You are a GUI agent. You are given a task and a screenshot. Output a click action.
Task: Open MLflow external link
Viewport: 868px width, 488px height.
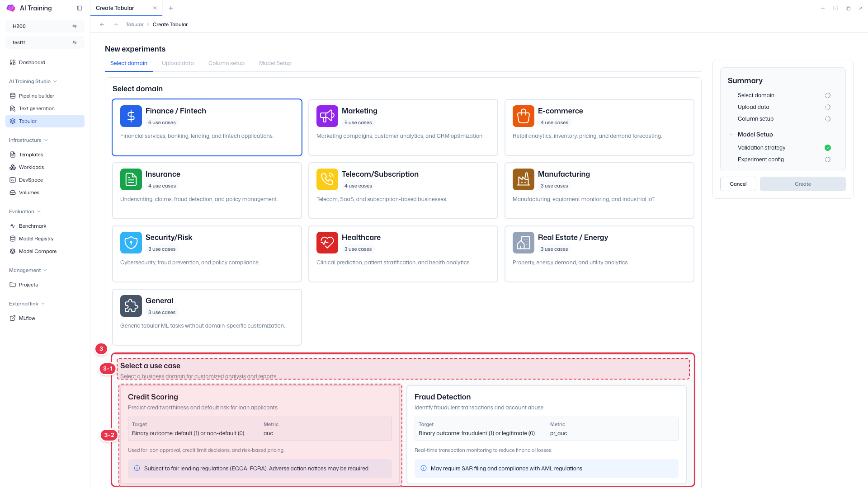pos(45,318)
